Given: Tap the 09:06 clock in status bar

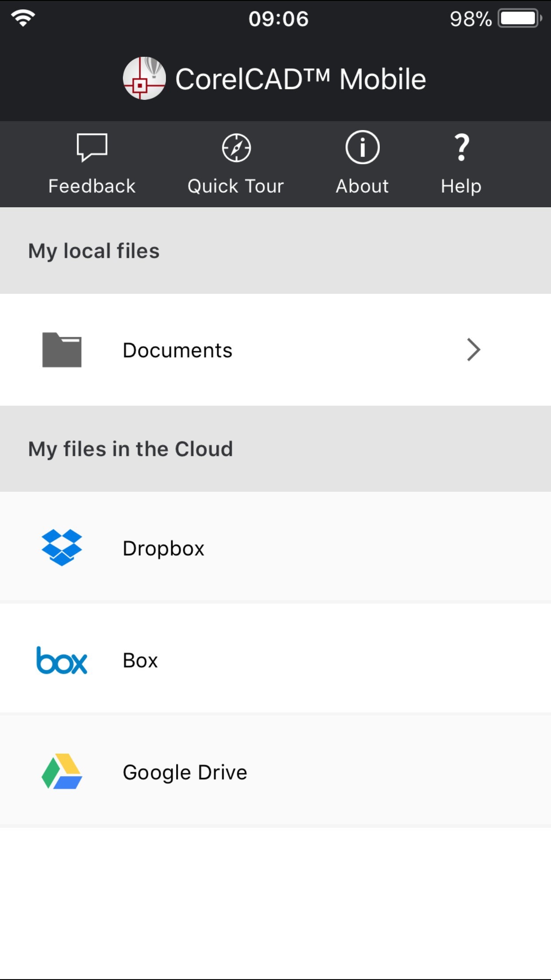Looking at the screenshot, I should pos(279,19).
